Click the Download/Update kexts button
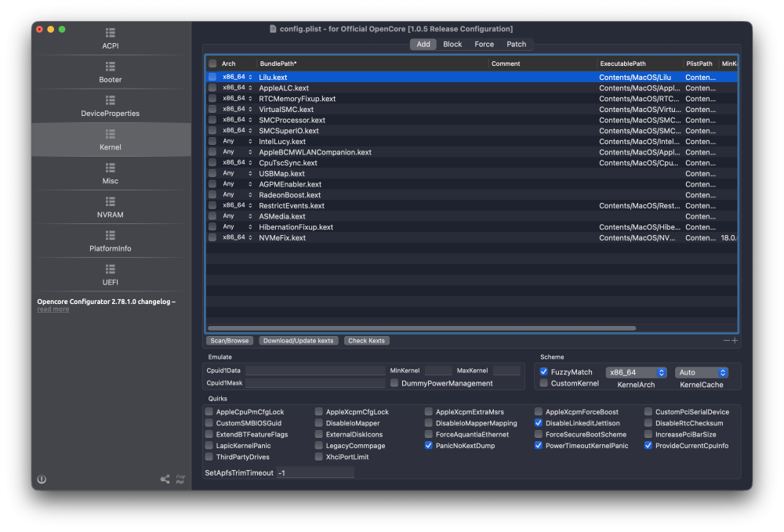 (x=299, y=341)
